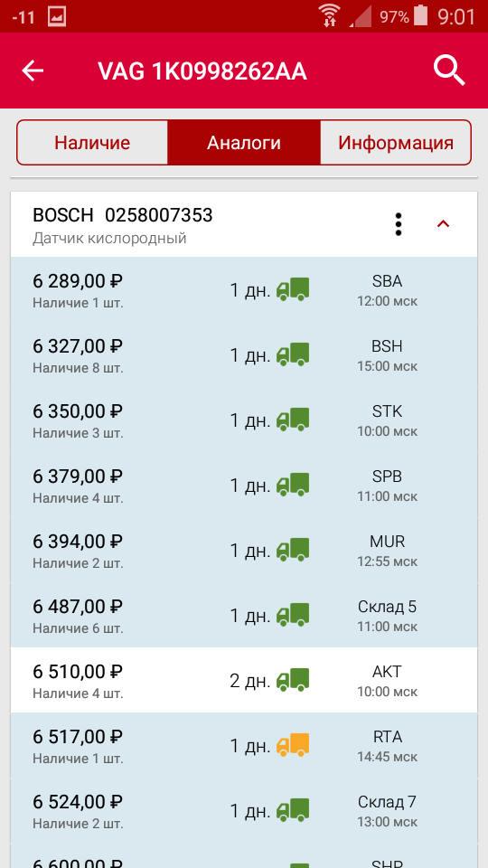488x868 pixels.
Task: Tap the green truck icon in AKT row
Action: click(x=293, y=680)
